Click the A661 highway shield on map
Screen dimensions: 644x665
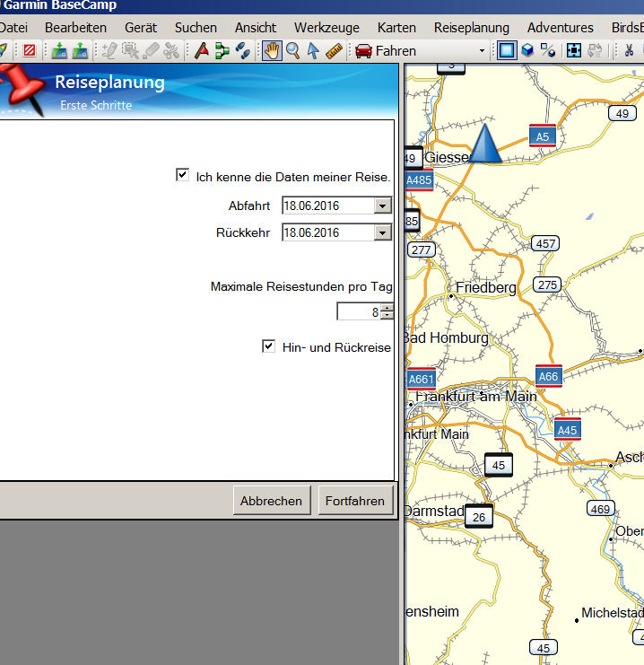[x=420, y=379]
